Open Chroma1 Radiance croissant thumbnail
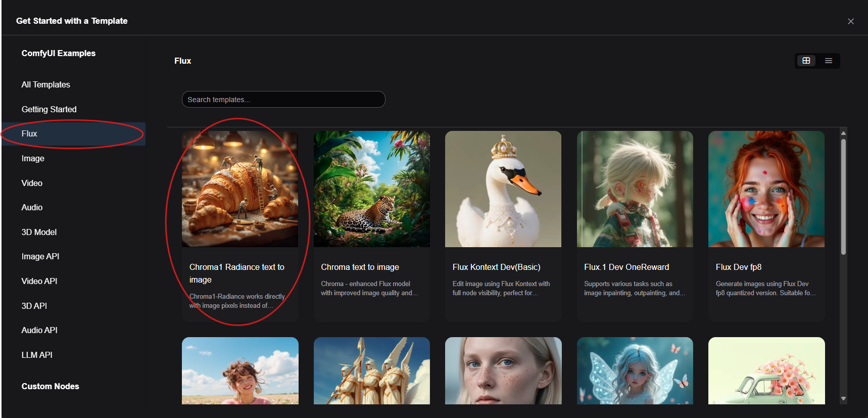The height and width of the screenshot is (418, 868). coord(240,189)
